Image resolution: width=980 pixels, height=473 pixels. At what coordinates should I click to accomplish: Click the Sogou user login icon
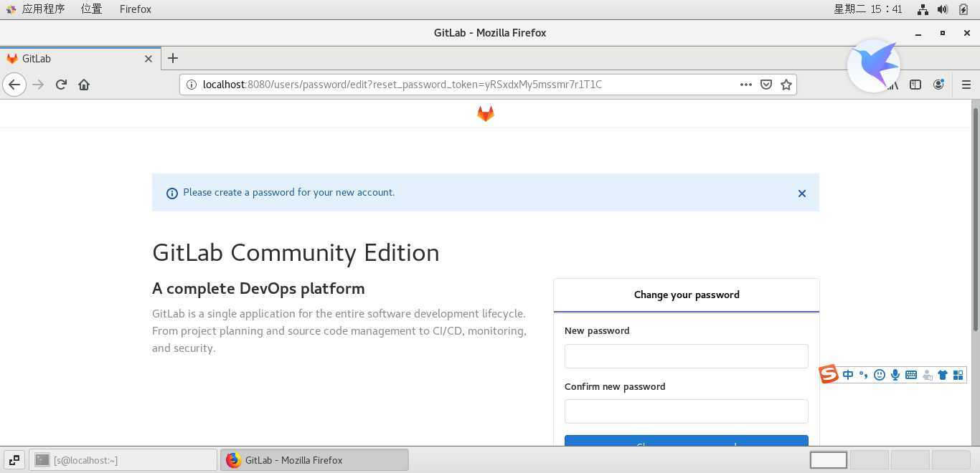coord(927,375)
